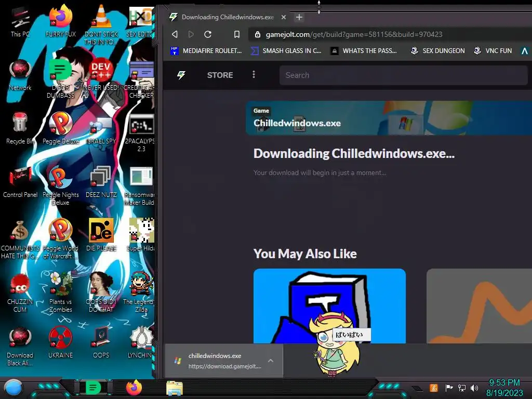The width and height of the screenshot is (532, 399).
Task: Launch Plants vs Zombies shortcut
Action: pos(60,292)
